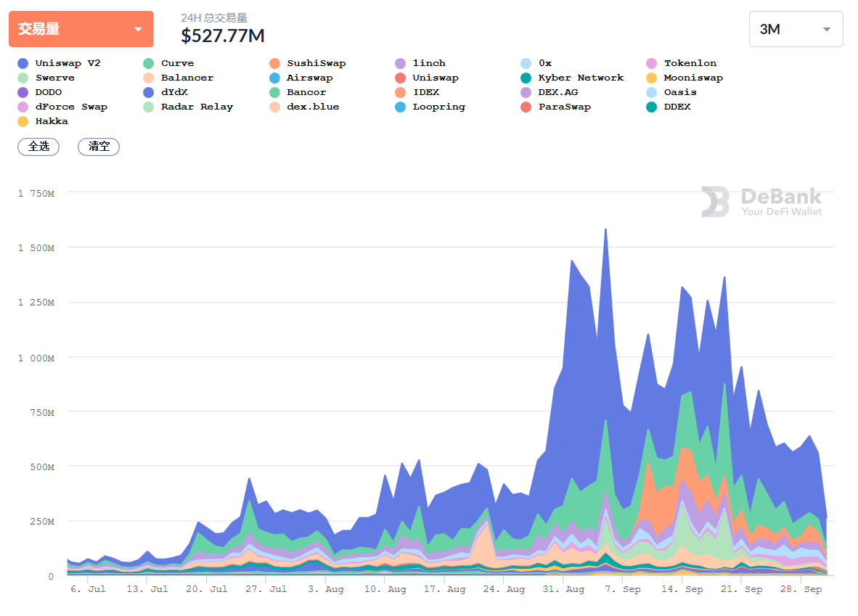Click the '750M' y-axis label

42,413
